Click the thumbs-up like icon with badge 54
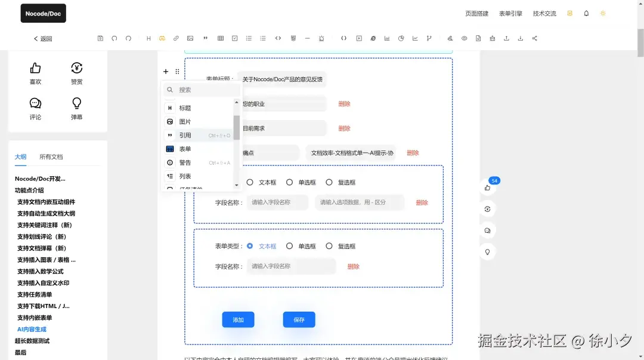The image size is (644, 360). point(488,187)
